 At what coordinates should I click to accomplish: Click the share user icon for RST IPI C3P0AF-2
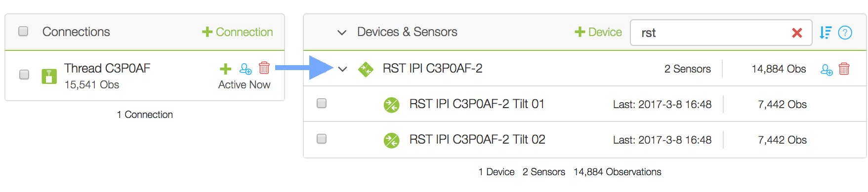pyautogui.click(x=827, y=70)
